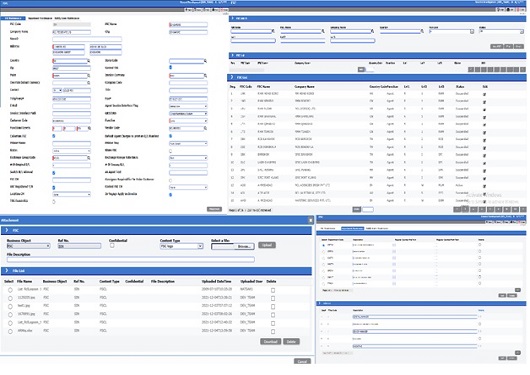Screen dimensions: 530x375
Task: Edit the row with Active status
Action: [x=485, y=186]
